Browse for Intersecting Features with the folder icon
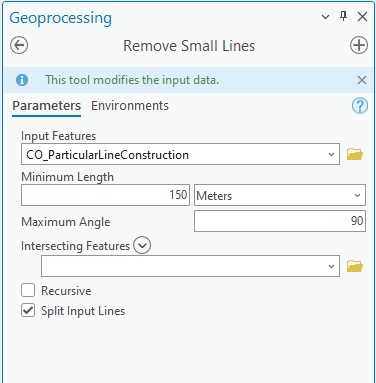The image size is (376, 383). point(355,266)
